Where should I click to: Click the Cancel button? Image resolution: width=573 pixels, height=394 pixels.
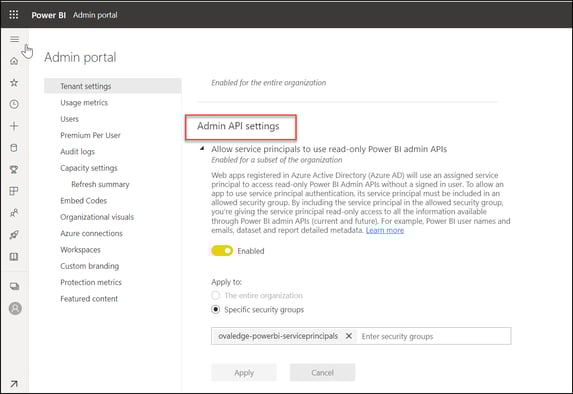pos(322,372)
